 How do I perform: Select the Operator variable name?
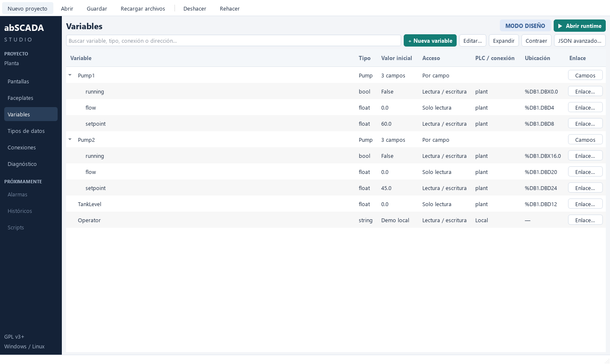89,220
